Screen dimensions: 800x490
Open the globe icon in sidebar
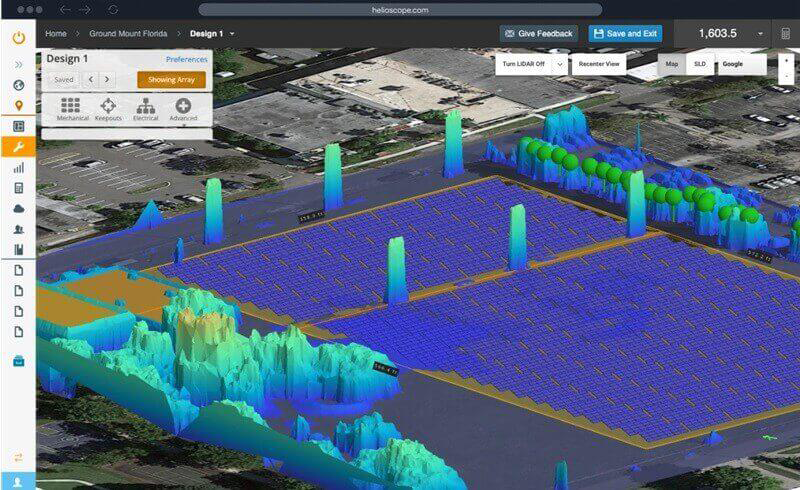(18, 85)
